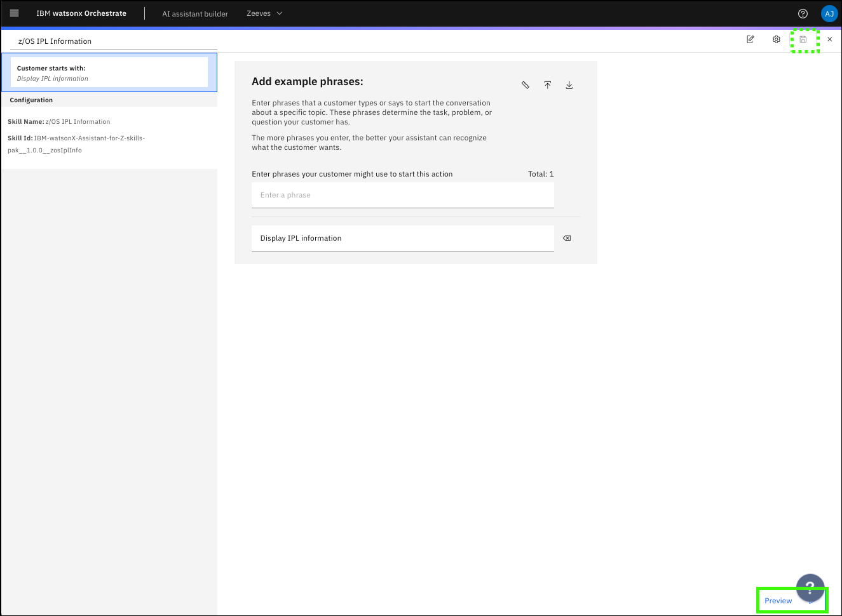Delete the 'Display IPL information' phrase

point(567,238)
